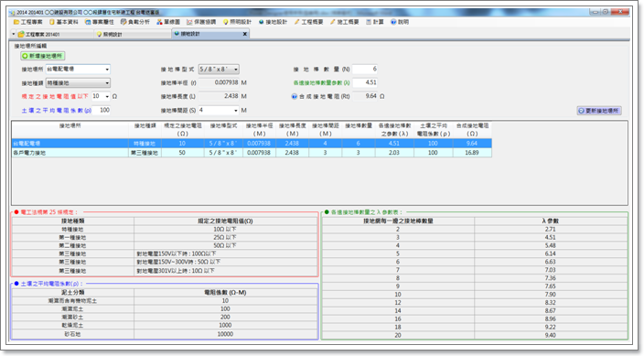Select the 台電配電場 row in the table
This screenshot has width=644, height=356.
[x=252, y=144]
